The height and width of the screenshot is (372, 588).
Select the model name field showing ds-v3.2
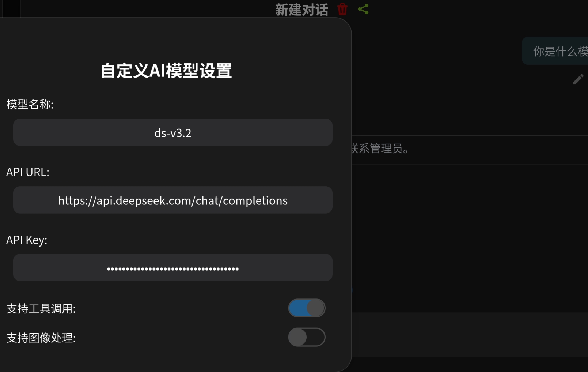pos(172,132)
